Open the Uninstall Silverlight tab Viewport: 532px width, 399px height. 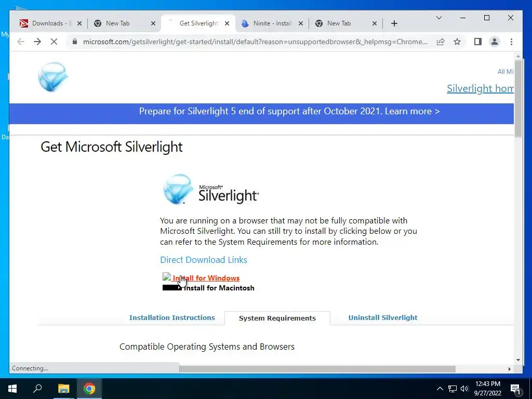pyautogui.click(x=383, y=317)
